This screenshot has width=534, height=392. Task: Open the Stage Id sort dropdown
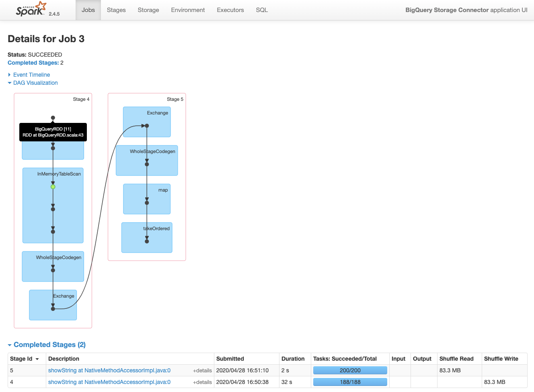click(x=38, y=359)
